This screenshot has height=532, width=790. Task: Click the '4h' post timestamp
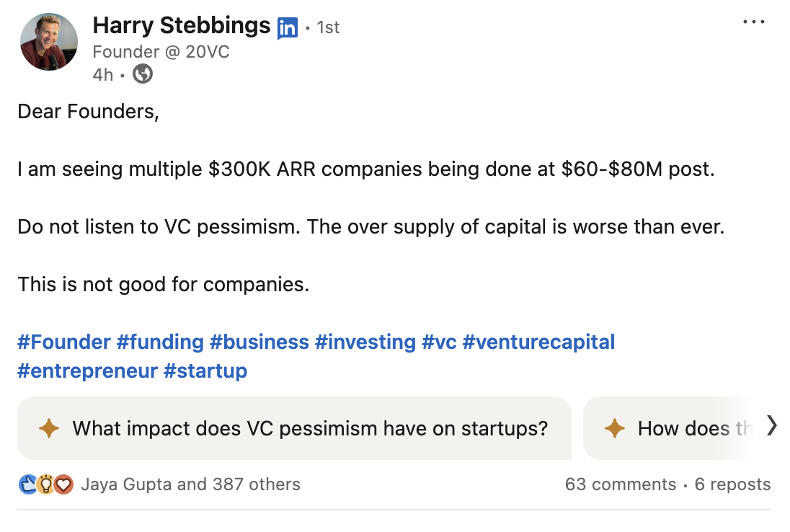(101, 74)
